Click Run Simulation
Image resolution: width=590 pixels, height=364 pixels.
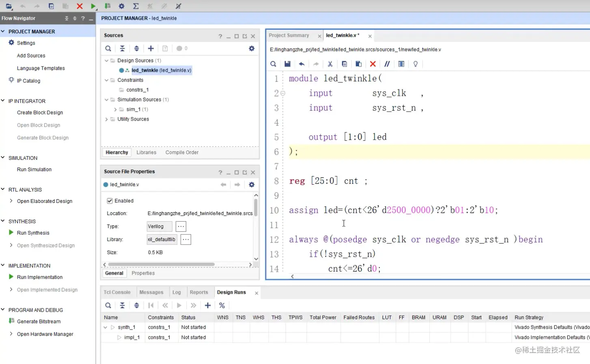tap(34, 170)
